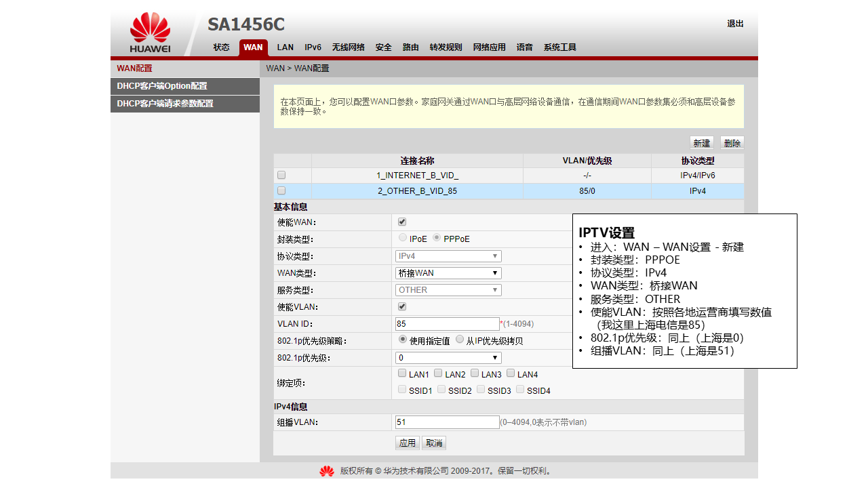Select 使用指定值 priority radio button
The height and width of the screenshot is (488, 868).
pyautogui.click(x=403, y=340)
